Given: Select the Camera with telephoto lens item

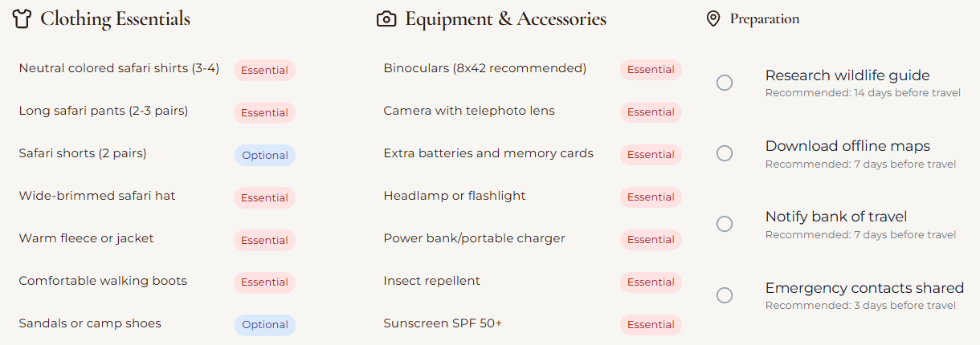Looking at the screenshot, I should click(469, 111).
